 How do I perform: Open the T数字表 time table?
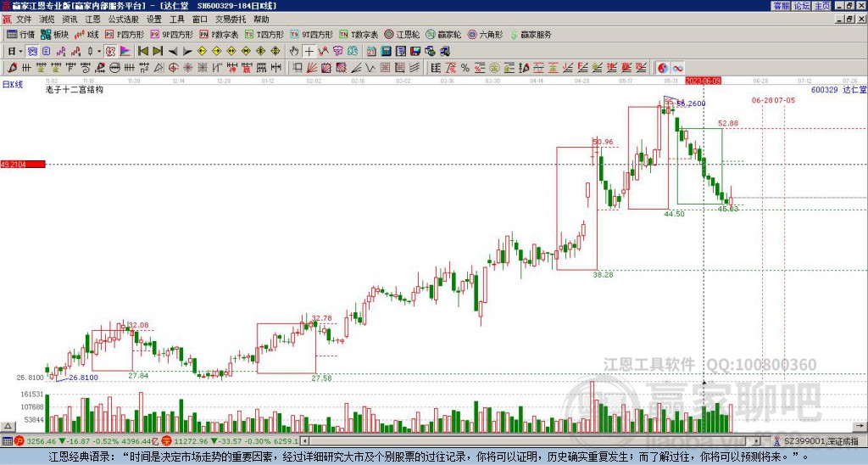click(359, 34)
